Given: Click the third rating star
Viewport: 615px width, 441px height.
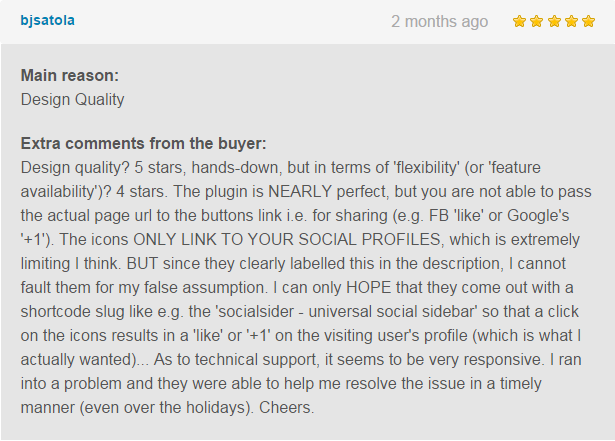Looking at the screenshot, I should click(554, 21).
